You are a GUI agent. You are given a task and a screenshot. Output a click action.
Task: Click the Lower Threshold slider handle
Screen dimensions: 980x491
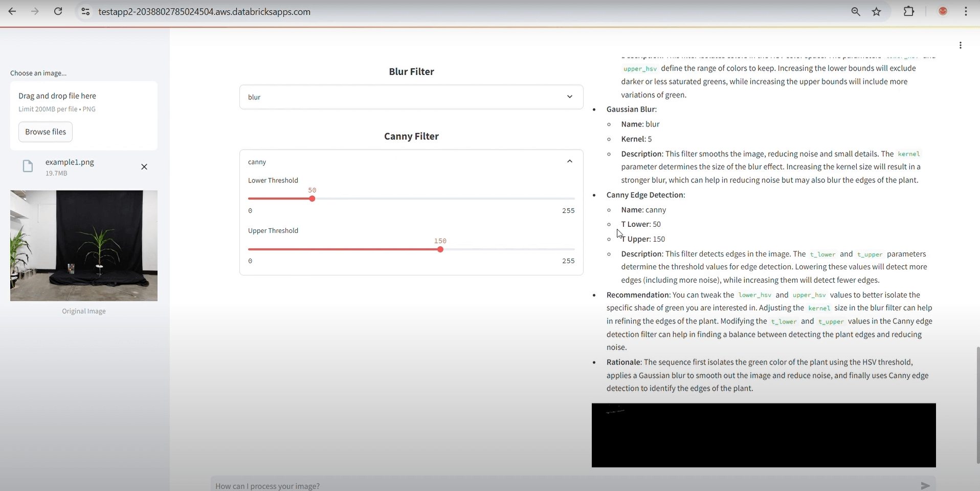click(x=312, y=199)
